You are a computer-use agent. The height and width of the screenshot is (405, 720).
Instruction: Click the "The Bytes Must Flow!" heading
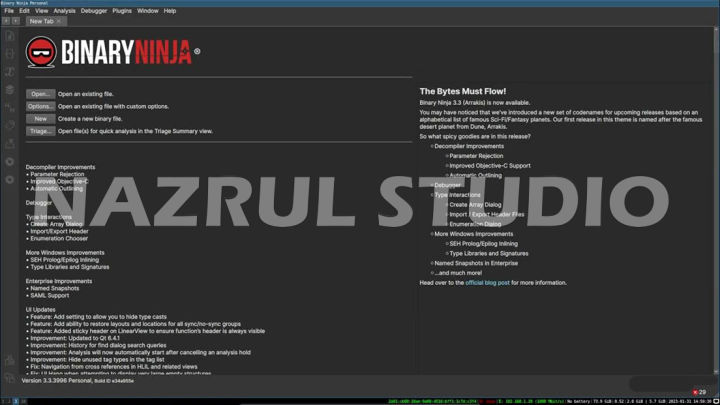tap(463, 91)
